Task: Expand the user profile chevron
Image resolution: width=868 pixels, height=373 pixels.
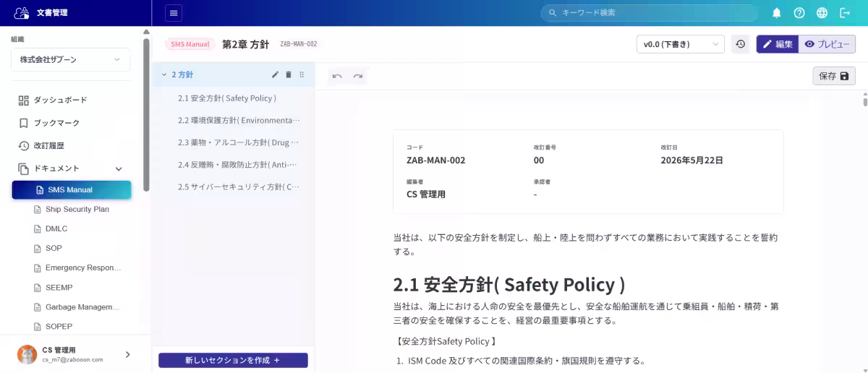Action: point(128,354)
